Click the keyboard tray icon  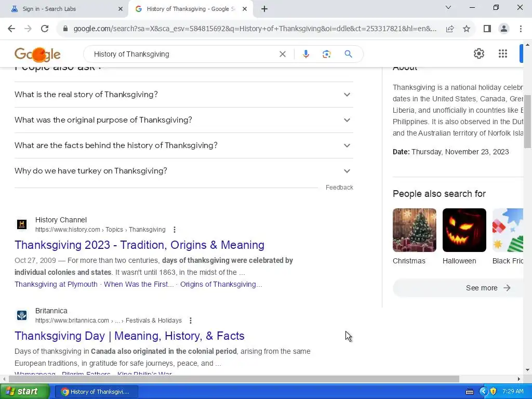tap(470, 392)
